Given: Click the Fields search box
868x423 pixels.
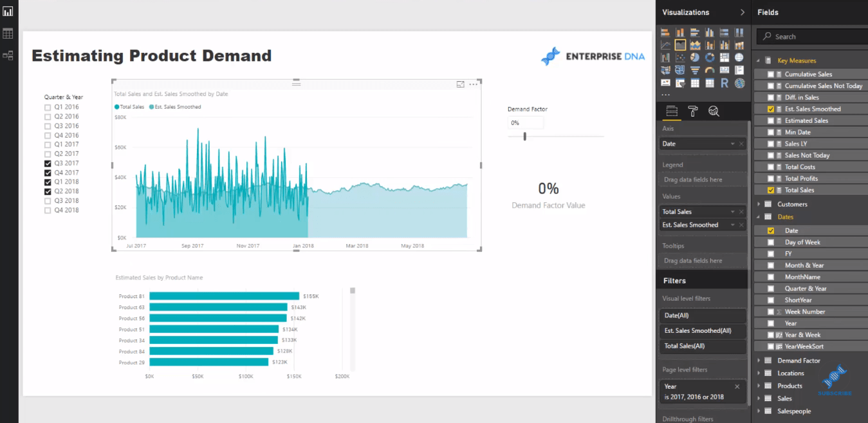Looking at the screenshot, I should pos(812,37).
